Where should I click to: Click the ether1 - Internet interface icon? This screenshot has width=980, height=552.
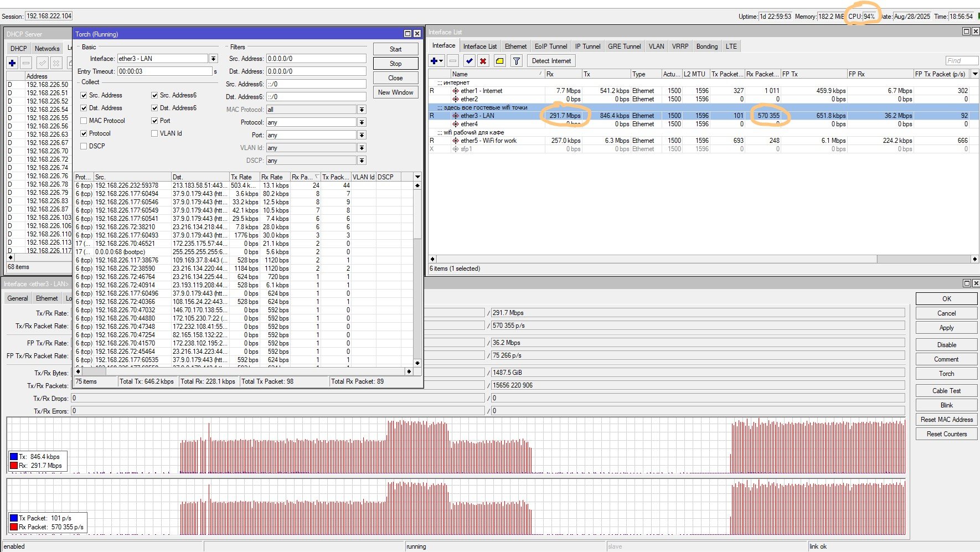pos(456,91)
